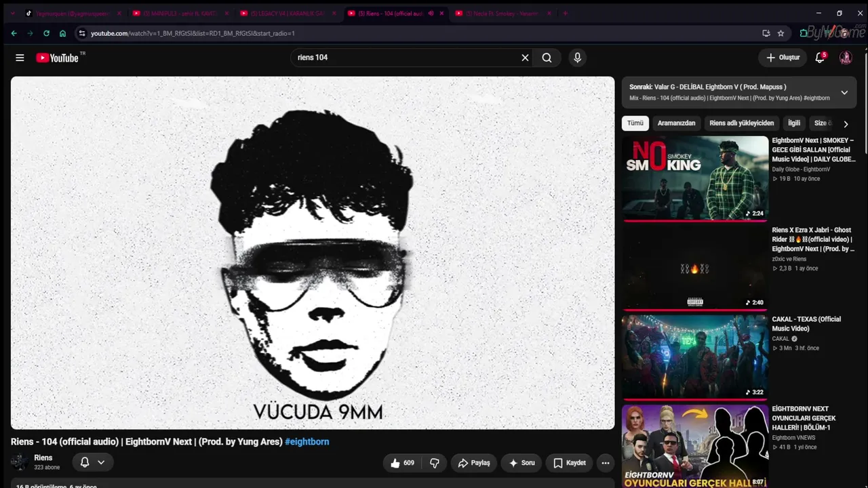Close the TikTok yagmurquen browser tab
The width and height of the screenshot is (868, 488).
click(x=119, y=13)
